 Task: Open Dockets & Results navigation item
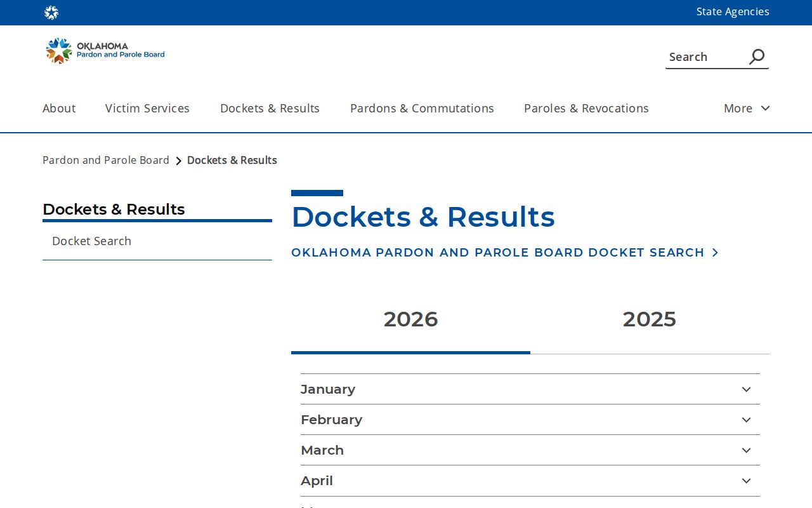tap(270, 109)
